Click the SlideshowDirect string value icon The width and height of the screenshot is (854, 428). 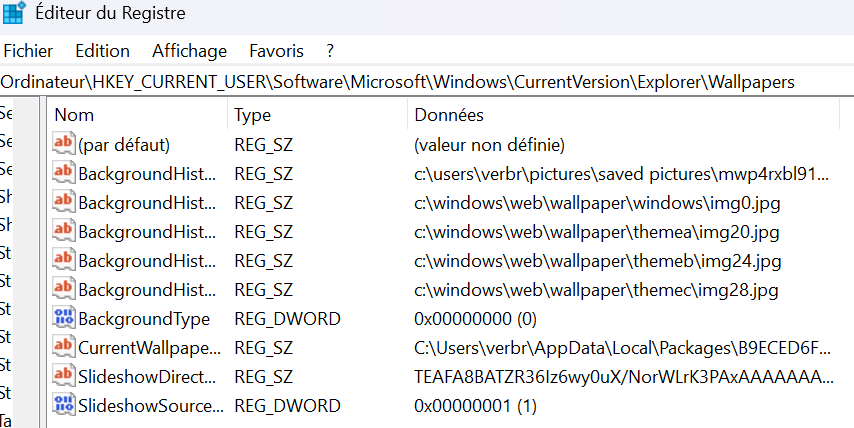coord(63,375)
